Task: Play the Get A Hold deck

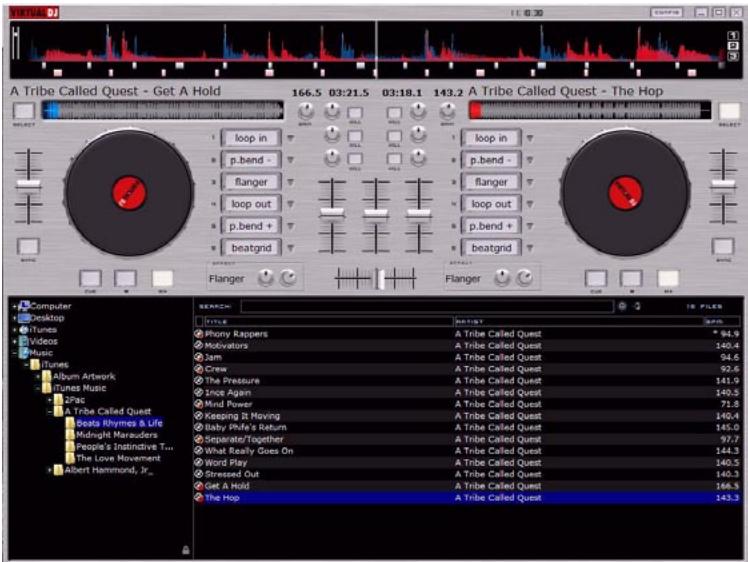Action: click(162, 279)
